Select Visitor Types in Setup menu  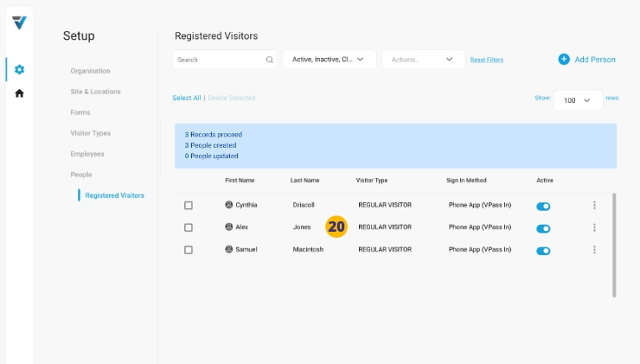coord(90,133)
